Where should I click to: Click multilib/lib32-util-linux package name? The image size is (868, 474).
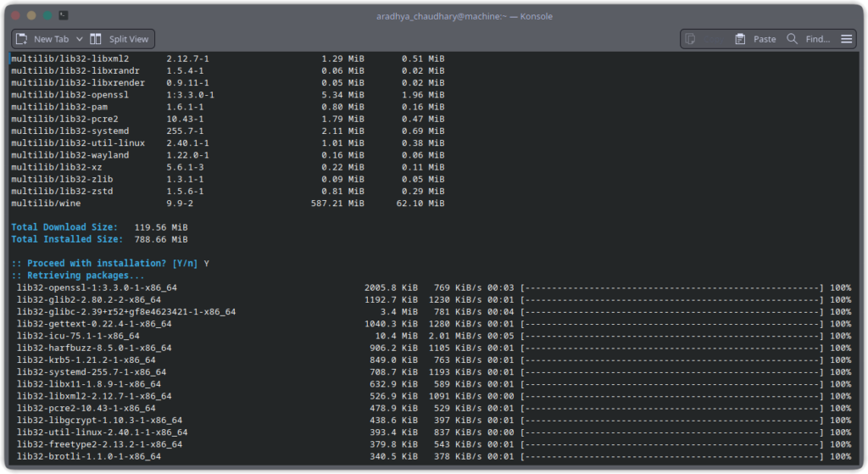click(x=78, y=142)
